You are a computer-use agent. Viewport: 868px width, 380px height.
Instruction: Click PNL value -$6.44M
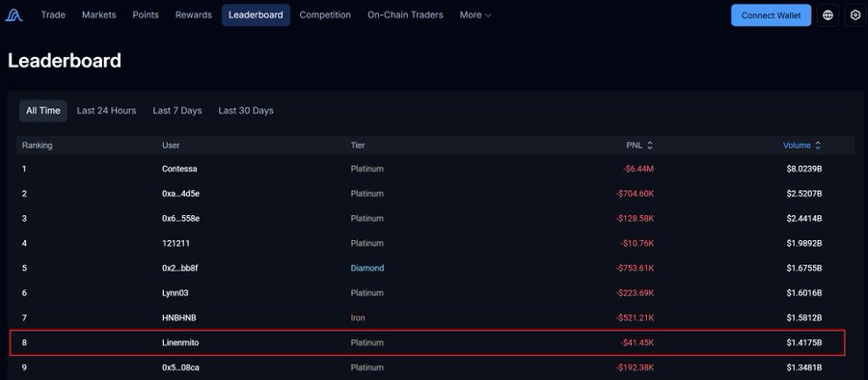tap(638, 169)
